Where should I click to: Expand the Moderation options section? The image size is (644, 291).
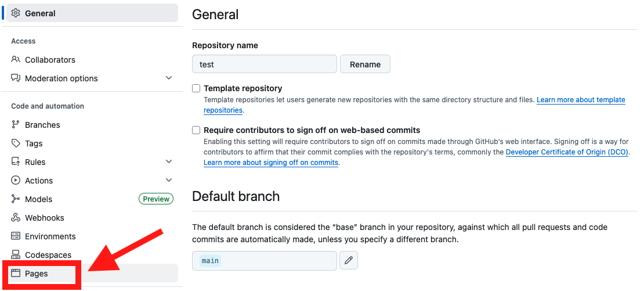[x=169, y=78]
